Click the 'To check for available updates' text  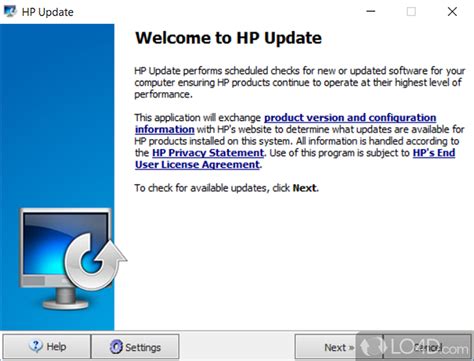point(226,188)
